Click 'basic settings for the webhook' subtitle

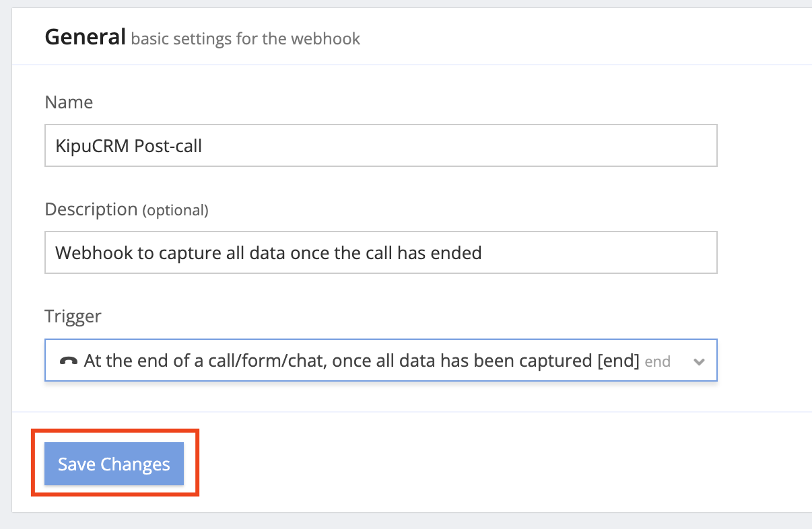246,39
